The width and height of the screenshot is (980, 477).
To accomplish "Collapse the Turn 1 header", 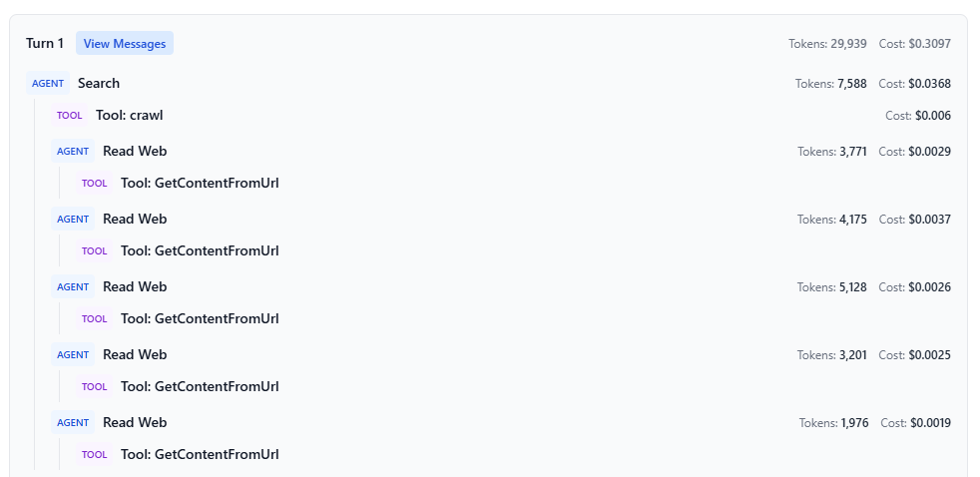I will pos(45,44).
